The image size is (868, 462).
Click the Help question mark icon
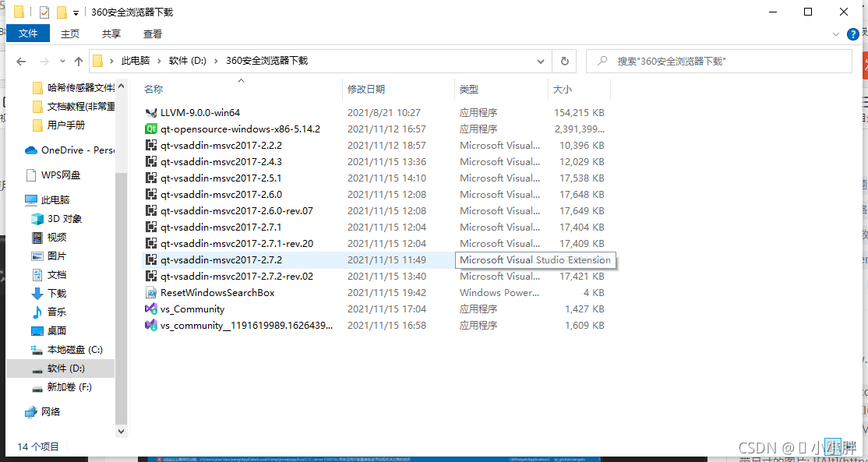click(853, 34)
